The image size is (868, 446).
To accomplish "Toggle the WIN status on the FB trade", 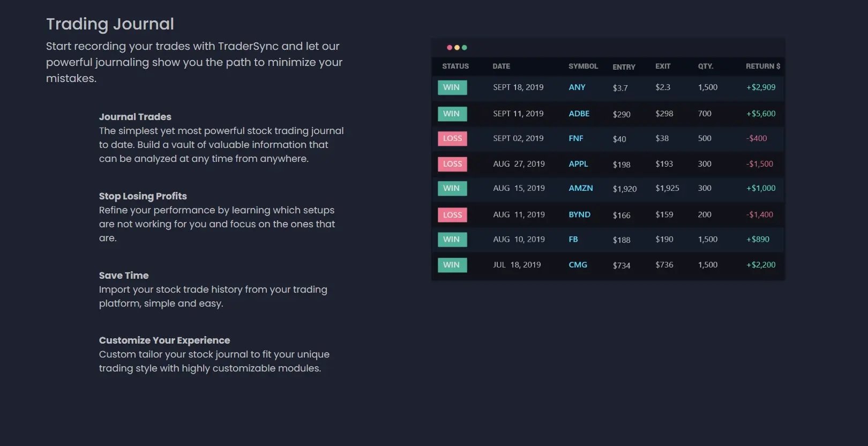I will tap(452, 239).
